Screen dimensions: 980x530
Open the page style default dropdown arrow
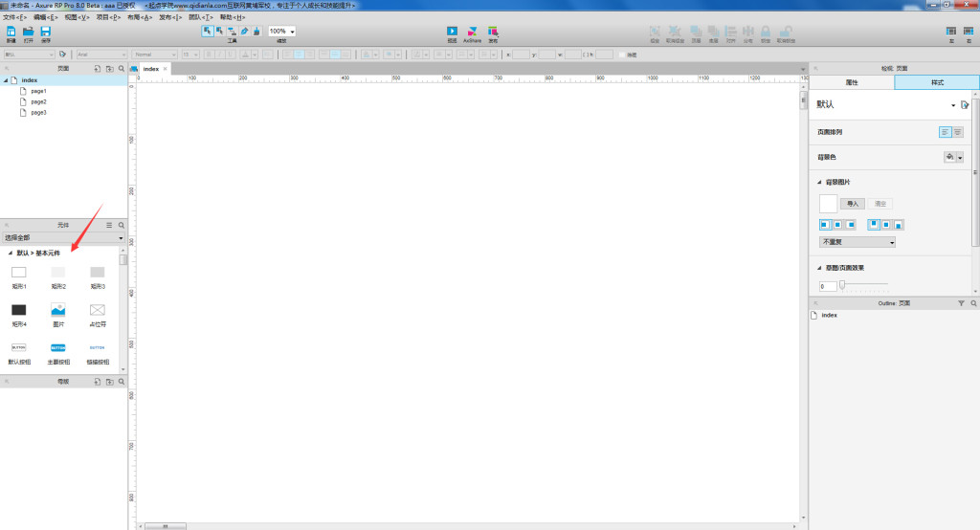pos(953,105)
